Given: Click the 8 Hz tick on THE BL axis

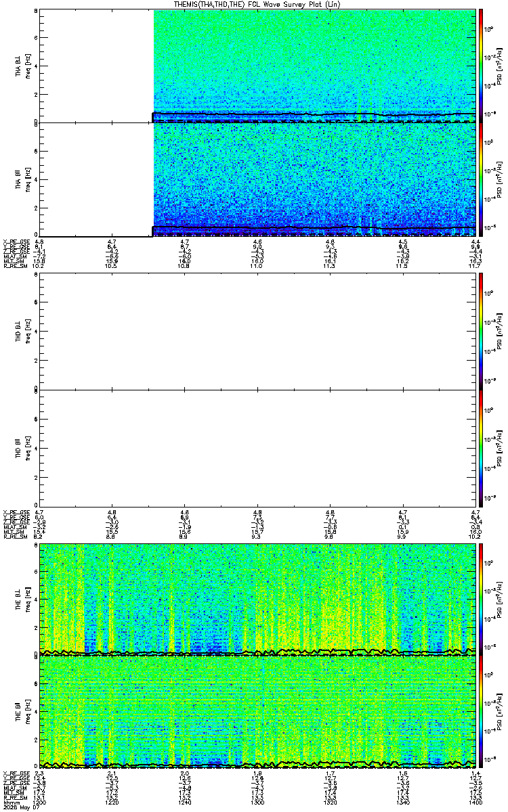Looking at the screenshot, I should (x=35, y=544).
